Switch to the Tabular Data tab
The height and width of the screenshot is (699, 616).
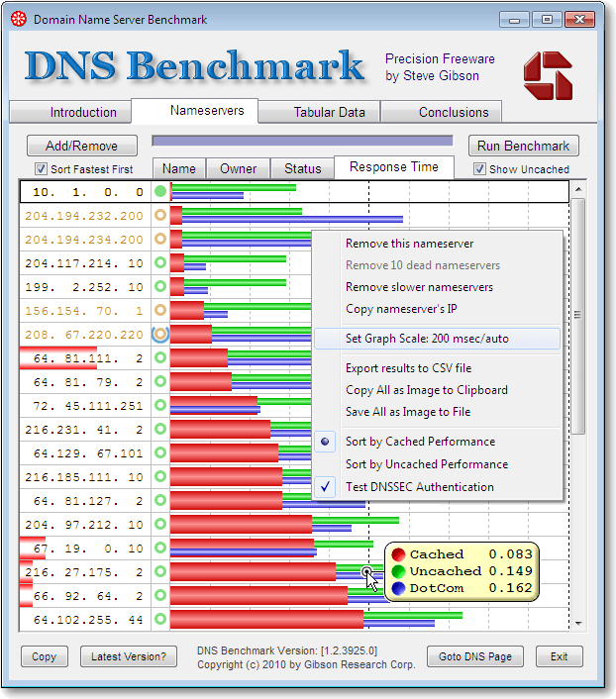coord(329,112)
